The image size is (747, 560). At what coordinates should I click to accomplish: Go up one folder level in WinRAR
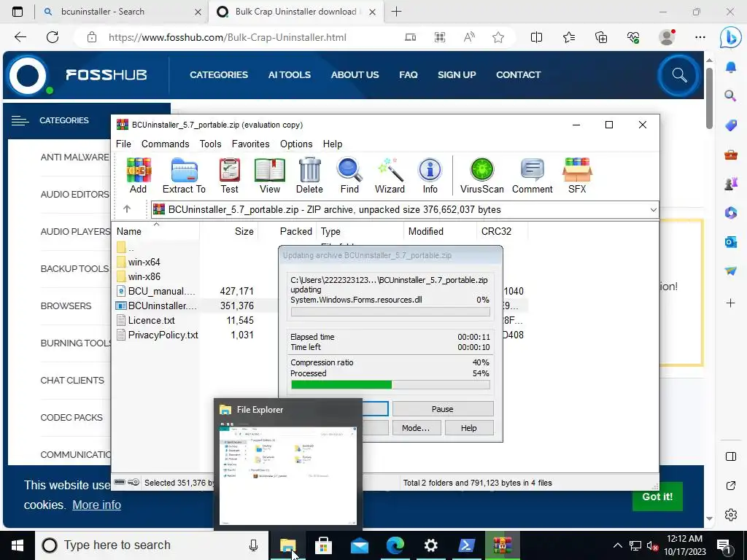tap(127, 209)
